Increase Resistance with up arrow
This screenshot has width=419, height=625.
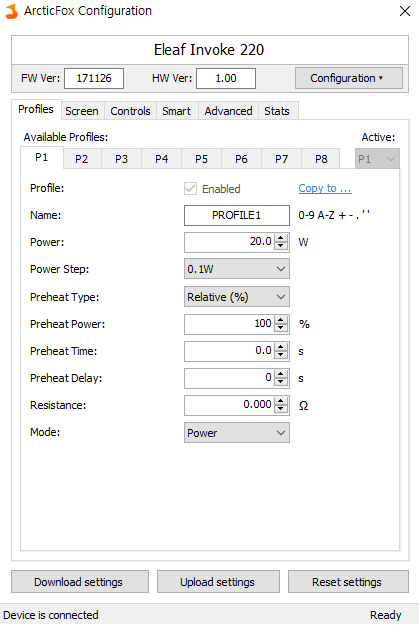tap(281, 401)
